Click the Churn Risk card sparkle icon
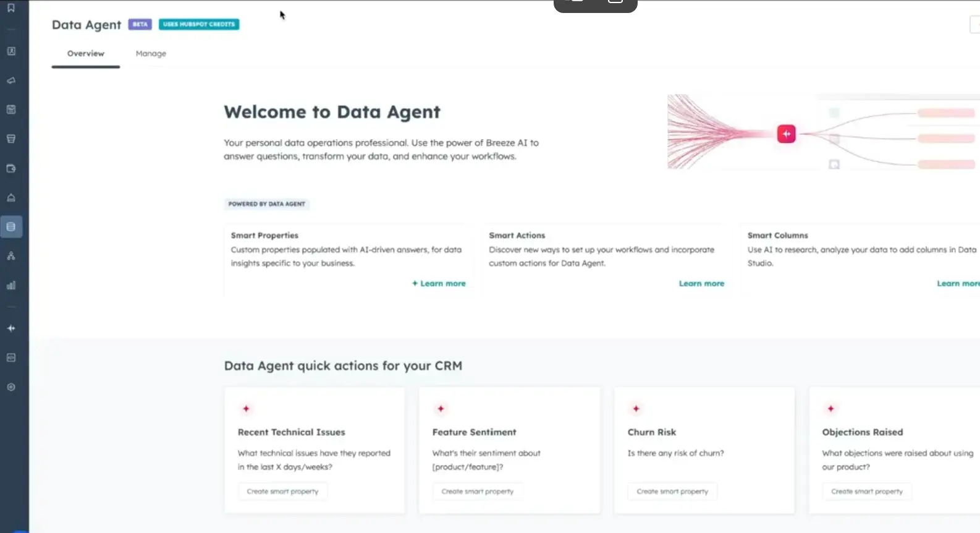980x533 pixels. [636, 409]
